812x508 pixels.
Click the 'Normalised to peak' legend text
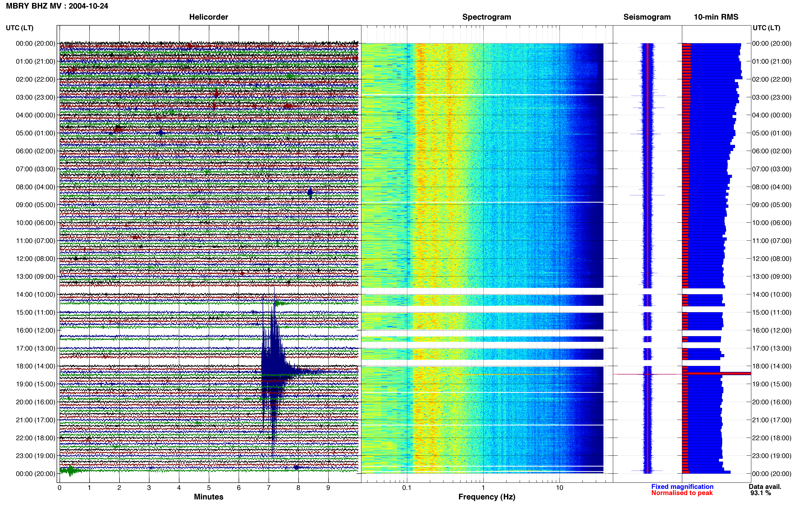click(x=682, y=493)
